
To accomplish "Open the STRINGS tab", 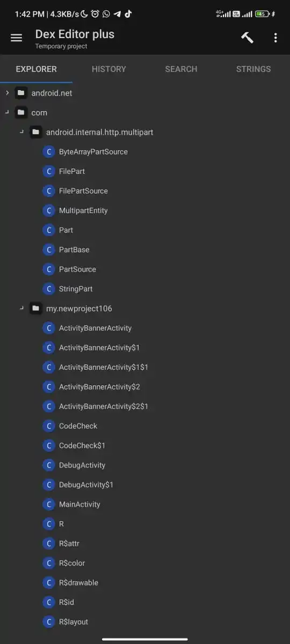I will pyautogui.click(x=253, y=69).
